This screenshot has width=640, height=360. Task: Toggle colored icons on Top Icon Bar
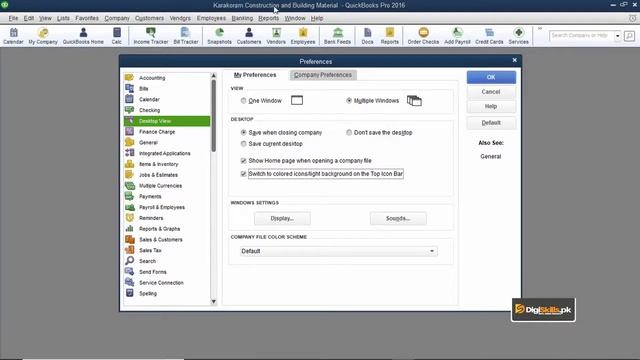point(244,174)
